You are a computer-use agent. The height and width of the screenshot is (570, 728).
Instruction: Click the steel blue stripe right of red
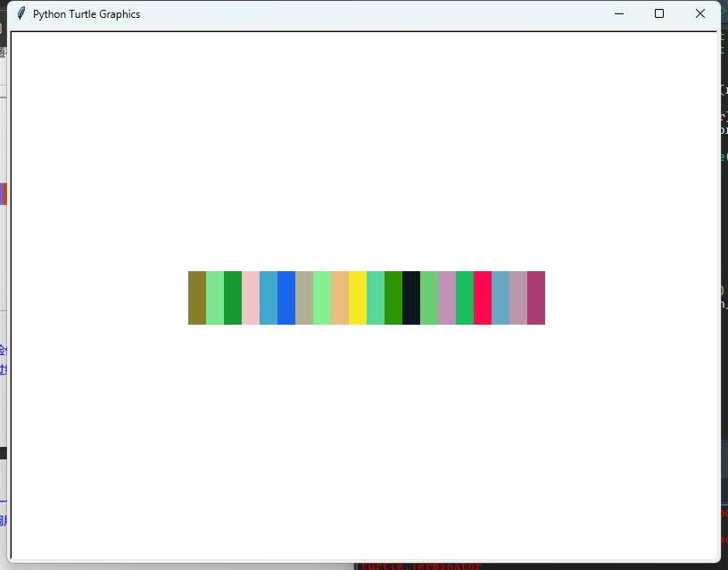click(500, 298)
